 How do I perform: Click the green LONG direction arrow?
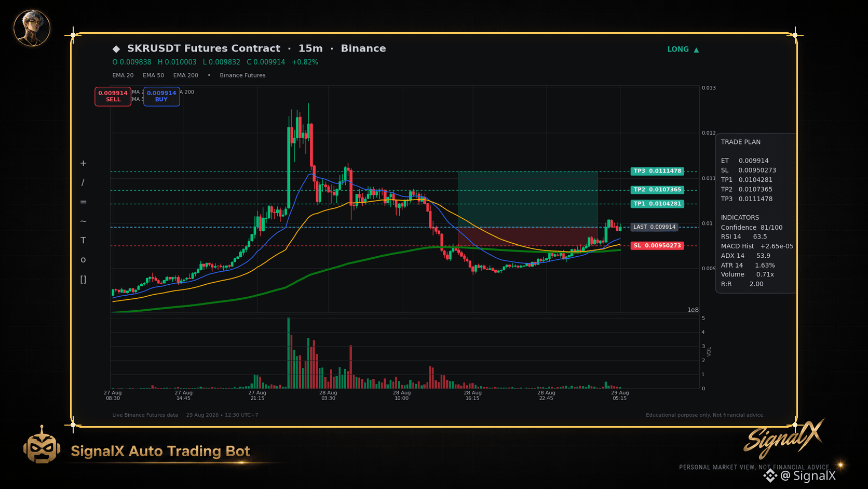696,50
